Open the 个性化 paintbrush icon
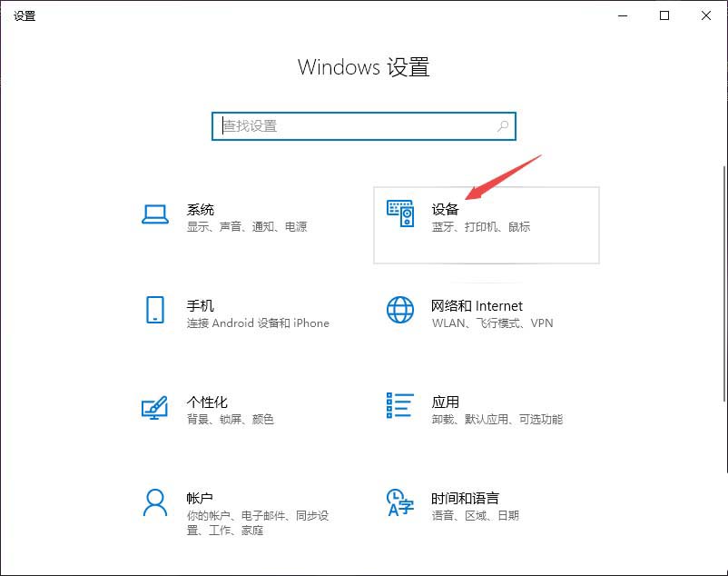Viewport: 728px width, 576px height. [x=154, y=407]
